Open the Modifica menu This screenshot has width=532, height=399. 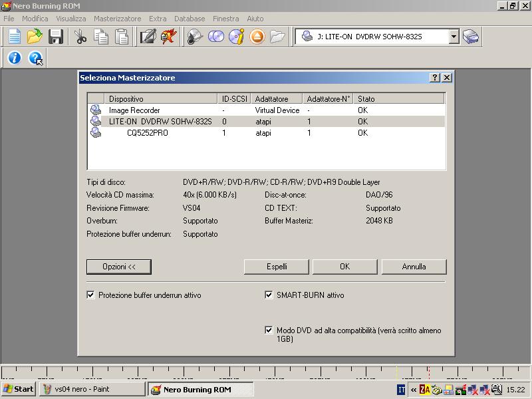[x=35, y=19]
